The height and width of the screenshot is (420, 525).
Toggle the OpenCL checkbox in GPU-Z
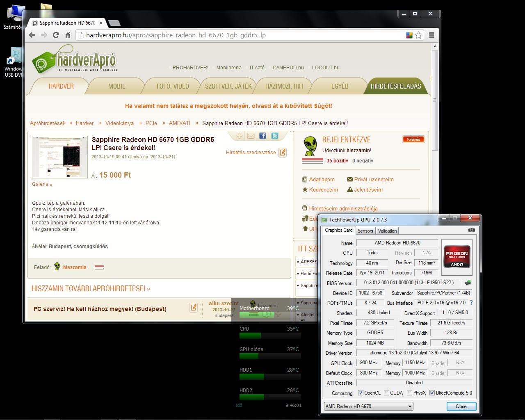point(361,393)
